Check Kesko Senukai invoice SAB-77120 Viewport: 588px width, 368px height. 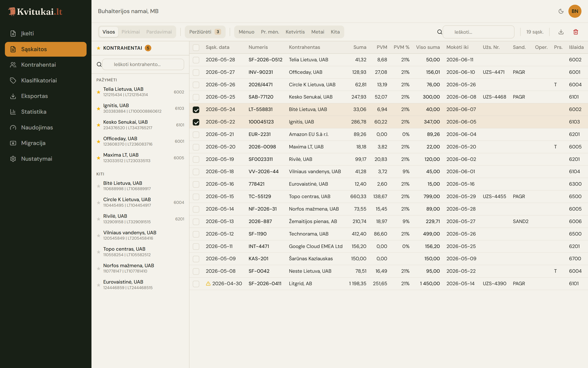pos(196,97)
